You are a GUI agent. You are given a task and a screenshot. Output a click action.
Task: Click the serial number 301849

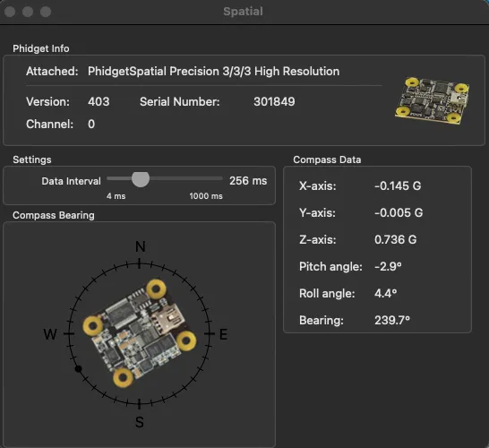(274, 101)
